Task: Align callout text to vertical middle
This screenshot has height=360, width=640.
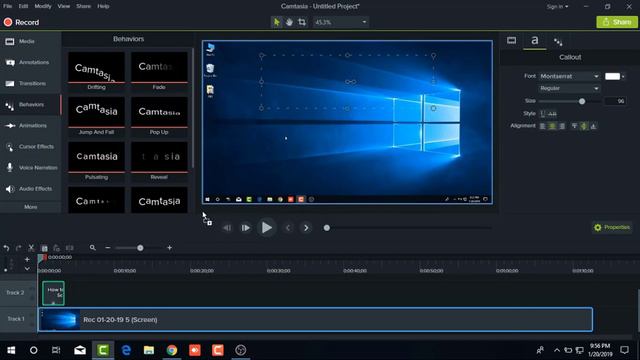Action: tap(584, 126)
